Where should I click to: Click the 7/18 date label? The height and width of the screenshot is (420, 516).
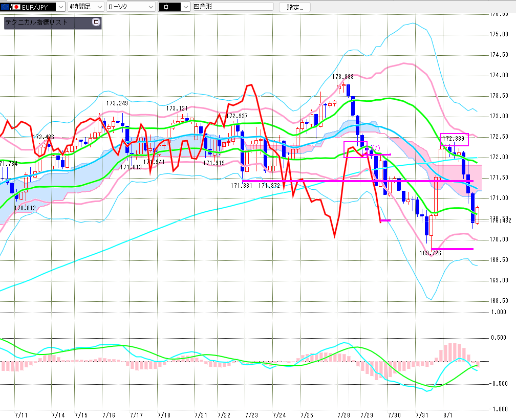[164, 415]
